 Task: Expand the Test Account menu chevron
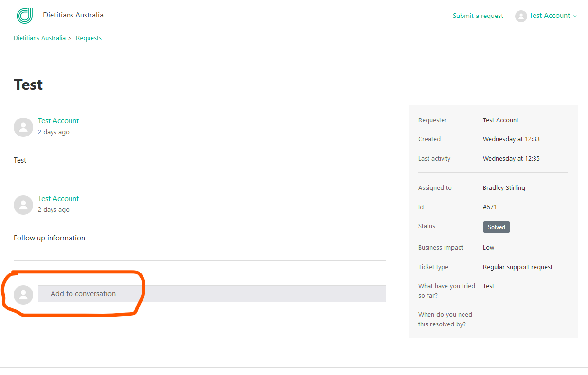575,16
